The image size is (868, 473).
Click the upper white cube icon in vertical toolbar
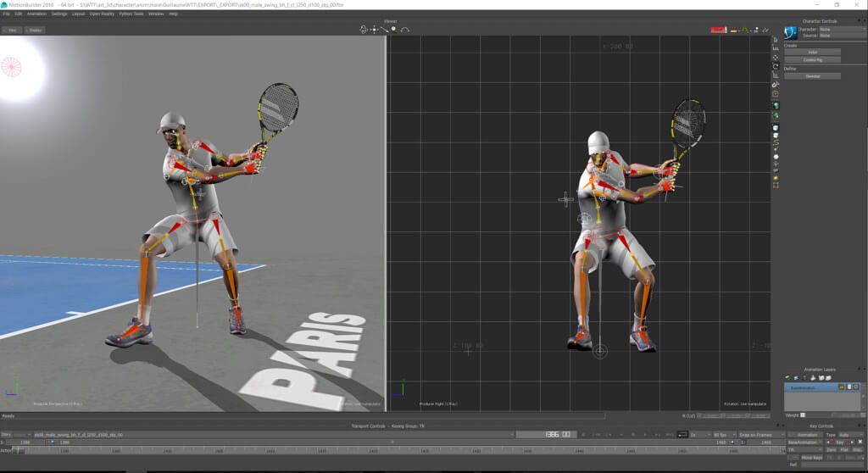(x=776, y=128)
